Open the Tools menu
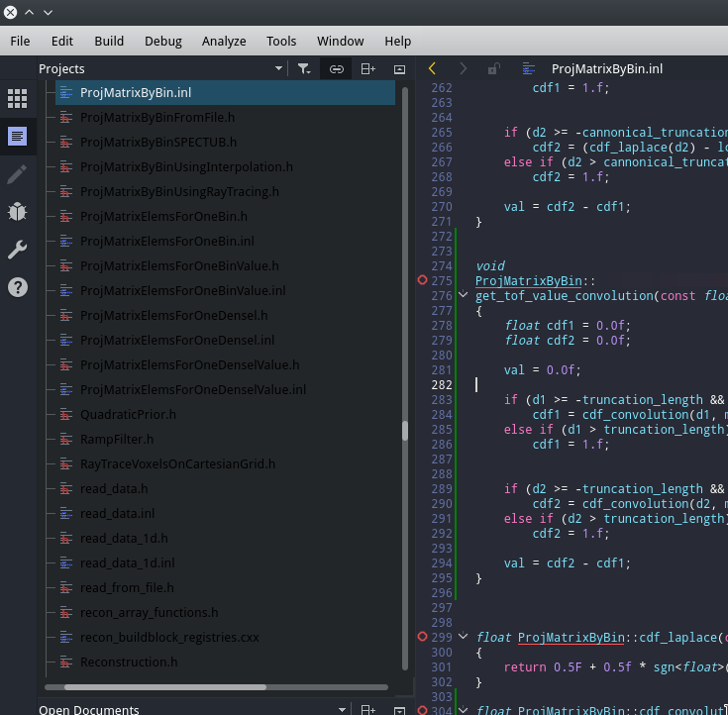 [x=281, y=42]
